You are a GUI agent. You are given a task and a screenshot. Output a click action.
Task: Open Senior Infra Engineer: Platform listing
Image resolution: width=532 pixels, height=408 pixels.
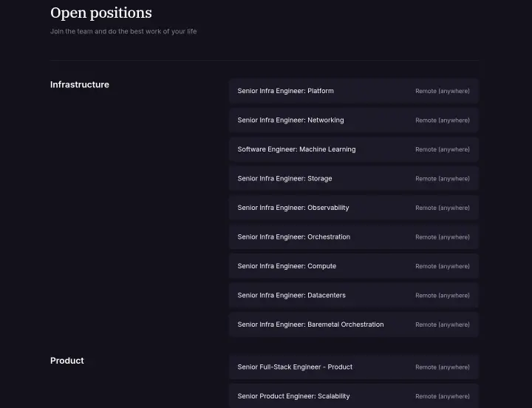(x=353, y=91)
